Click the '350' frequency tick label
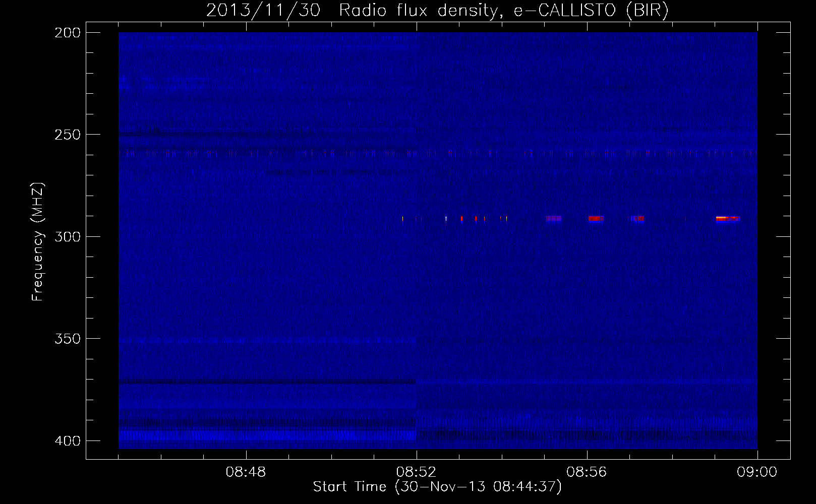816x504 pixels. [x=67, y=339]
